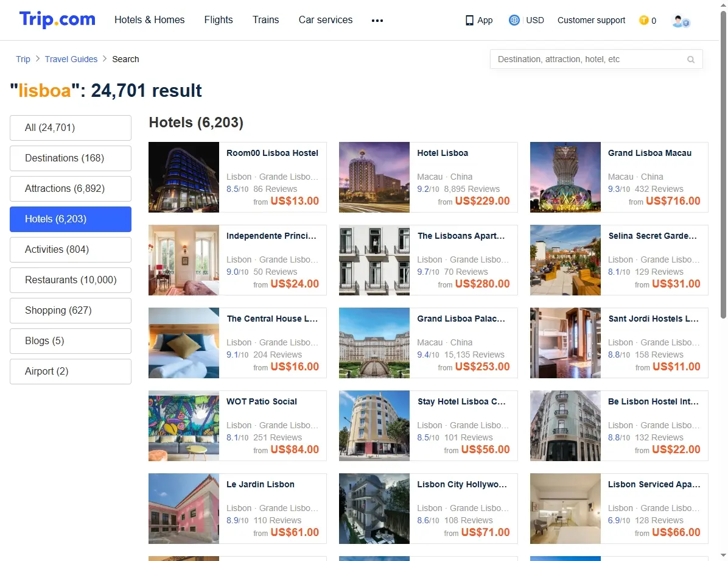Click the scrollbar down arrow
Image resolution: width=728 pixels, height=561 pixels.
pyautogui.click(x=723, y=556)
